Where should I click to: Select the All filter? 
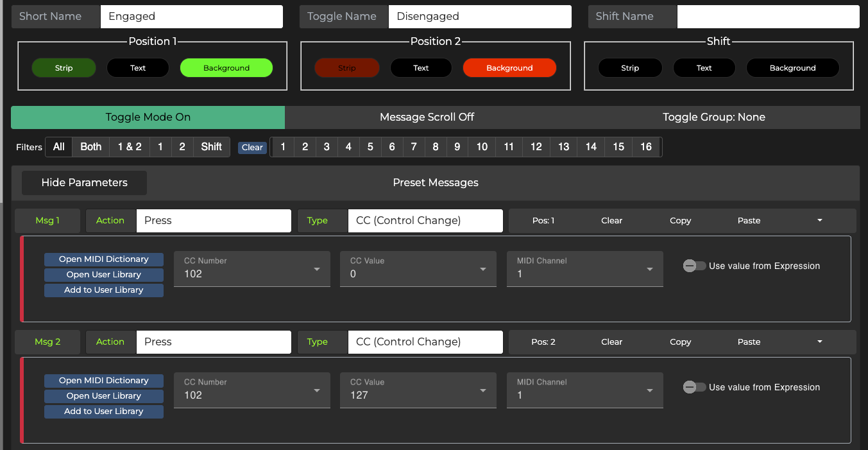pos(59,147)
